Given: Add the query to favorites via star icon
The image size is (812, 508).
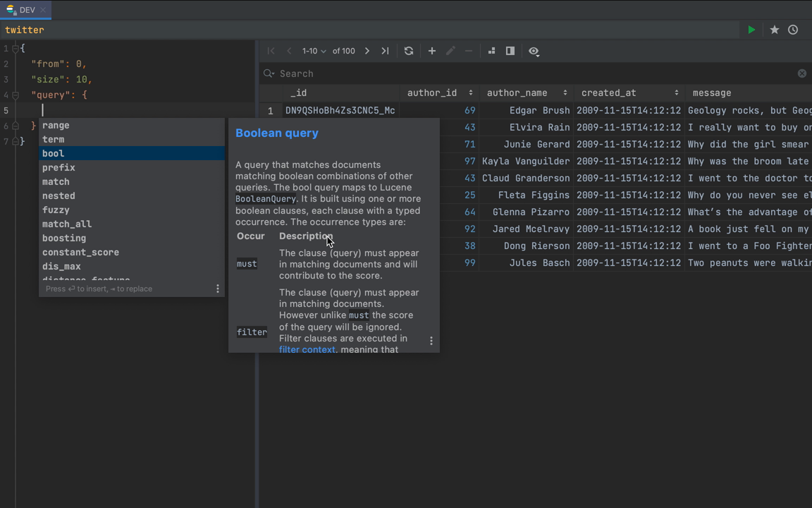Looking at the screenshot, I should [x=773, y=30].
